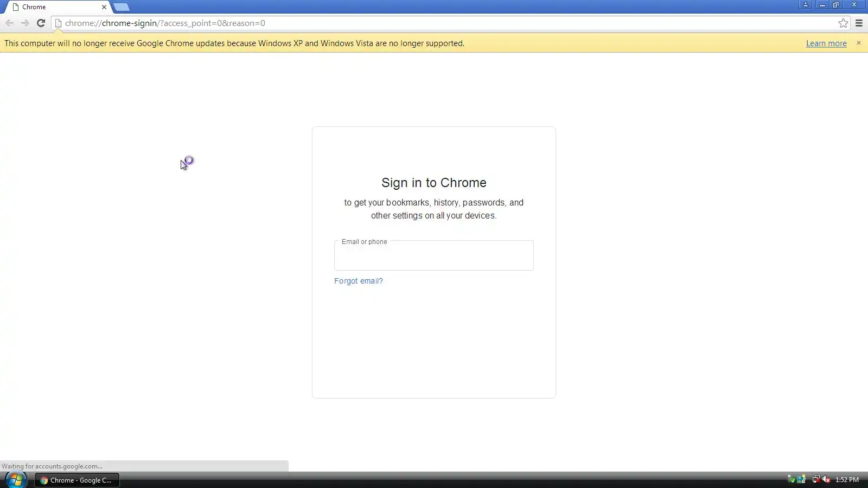Open the user profile button in the title bar
Viewport: 868px width, 488px height.
[x=805, y=4]
